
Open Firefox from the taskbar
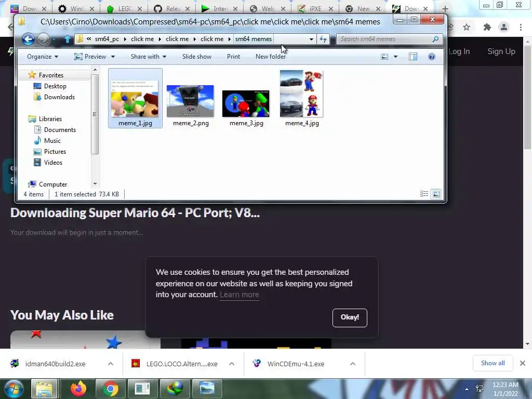(78, 389)
